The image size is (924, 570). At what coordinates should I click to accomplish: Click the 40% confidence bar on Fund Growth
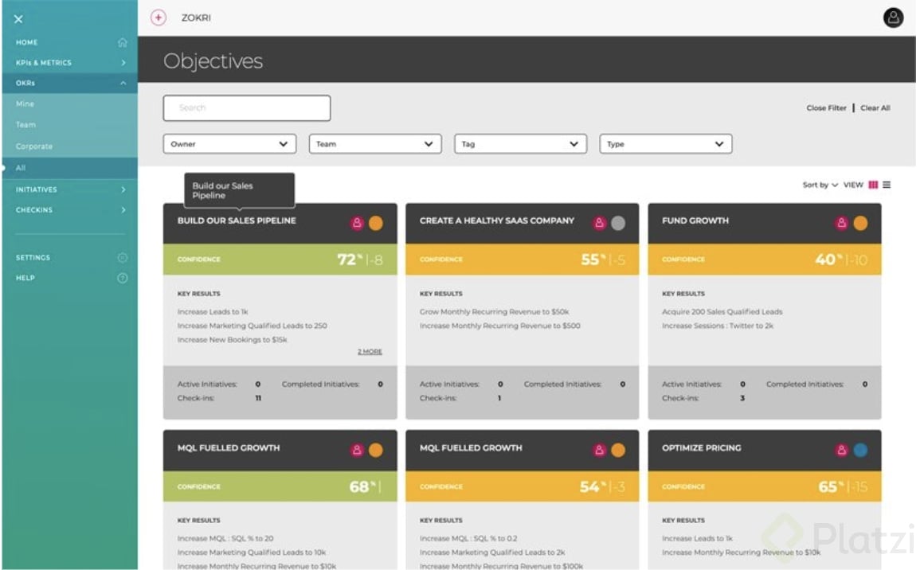click(765, 259)
